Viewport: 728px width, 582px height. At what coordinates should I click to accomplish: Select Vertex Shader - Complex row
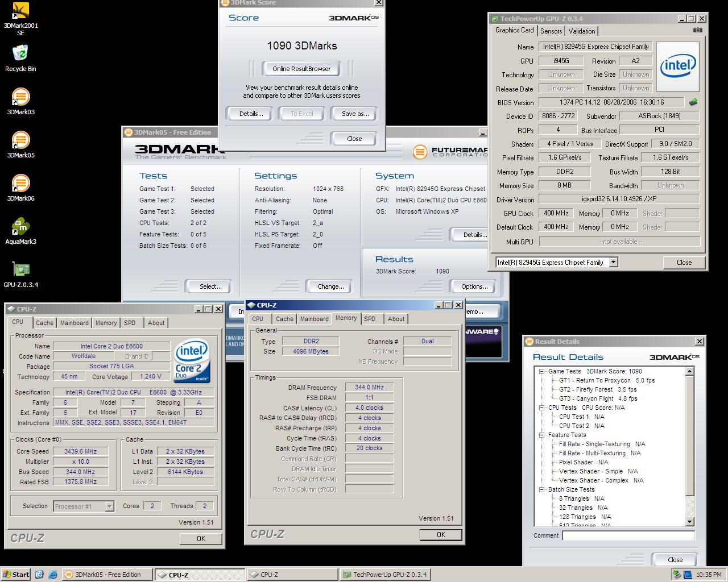601,480
